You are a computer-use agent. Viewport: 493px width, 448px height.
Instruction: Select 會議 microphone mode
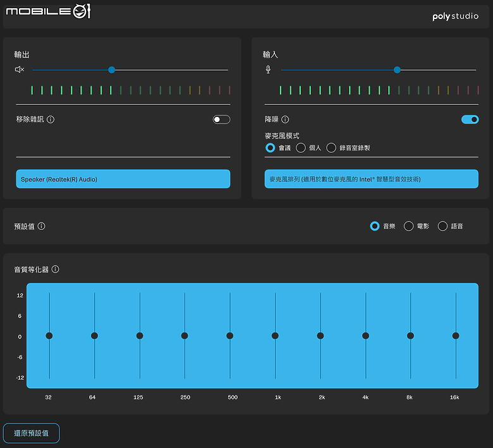click(270, 148)
